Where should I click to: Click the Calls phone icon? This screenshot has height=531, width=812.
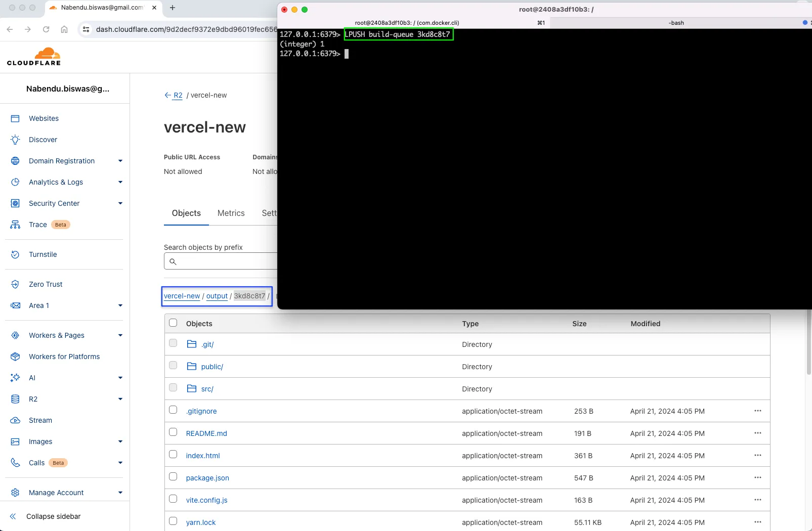point(15,463)
